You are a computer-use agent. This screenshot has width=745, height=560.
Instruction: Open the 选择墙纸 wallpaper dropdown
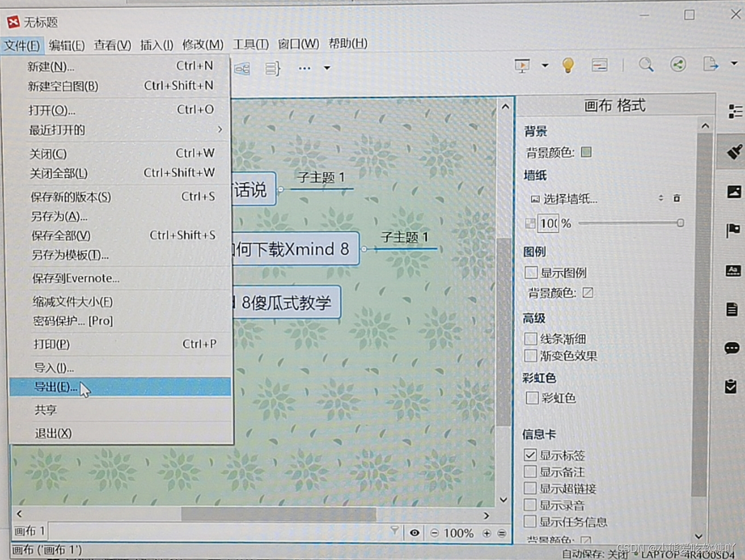point(597,199)
